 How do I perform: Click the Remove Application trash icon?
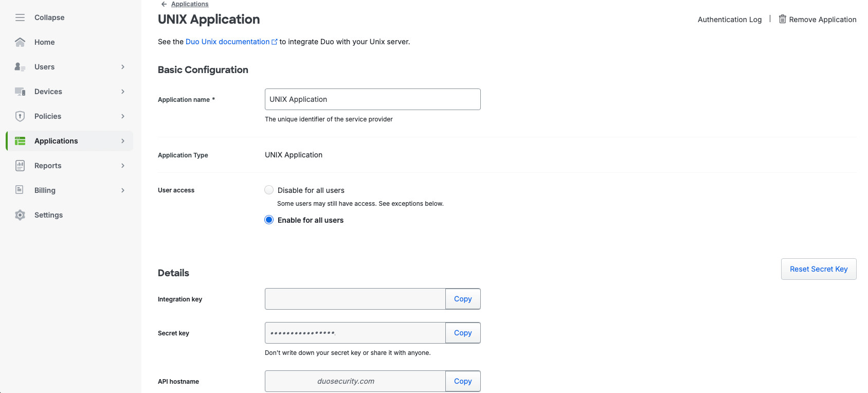[782, 19]
